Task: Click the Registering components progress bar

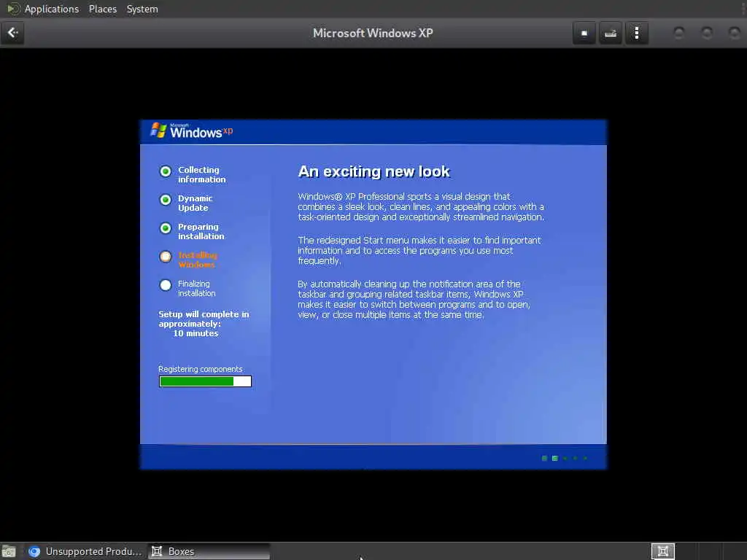Action: click(205, 381)
